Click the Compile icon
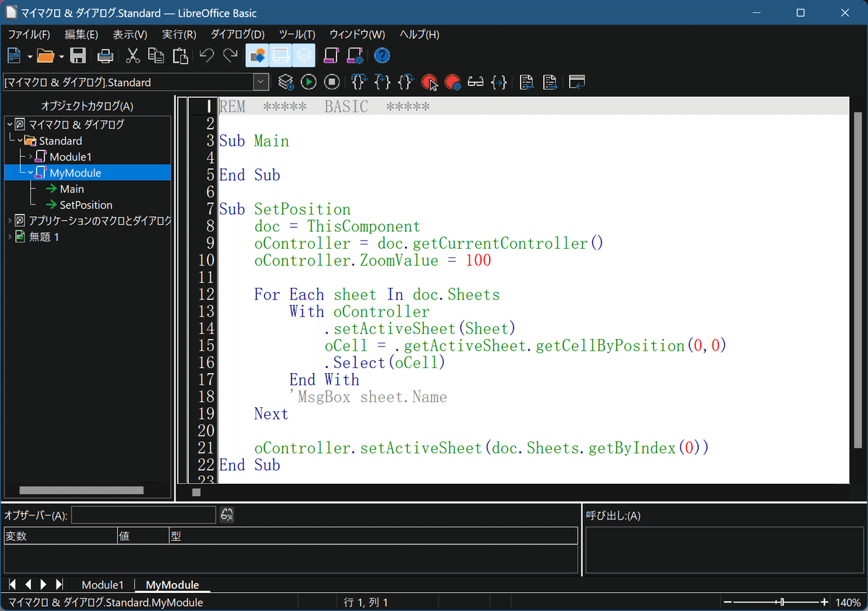 tap(286, 82)
